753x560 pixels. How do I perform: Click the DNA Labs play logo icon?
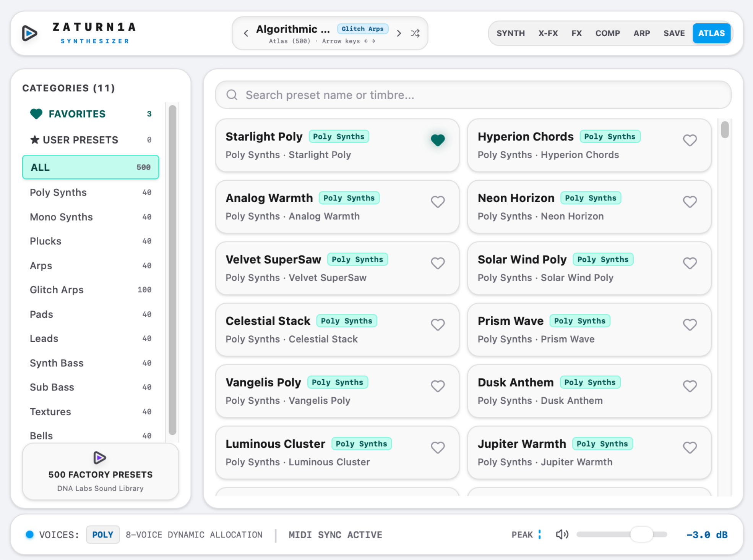pos(100,457)
